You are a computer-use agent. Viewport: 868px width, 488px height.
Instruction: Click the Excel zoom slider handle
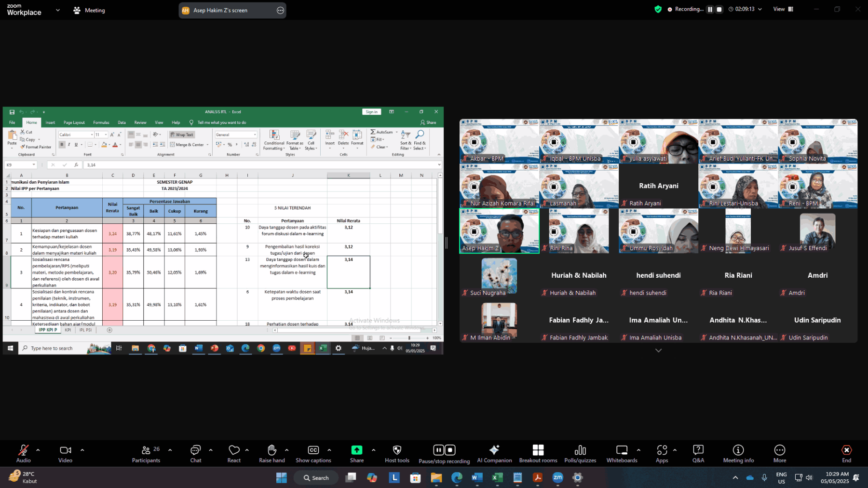coord(409,338)
